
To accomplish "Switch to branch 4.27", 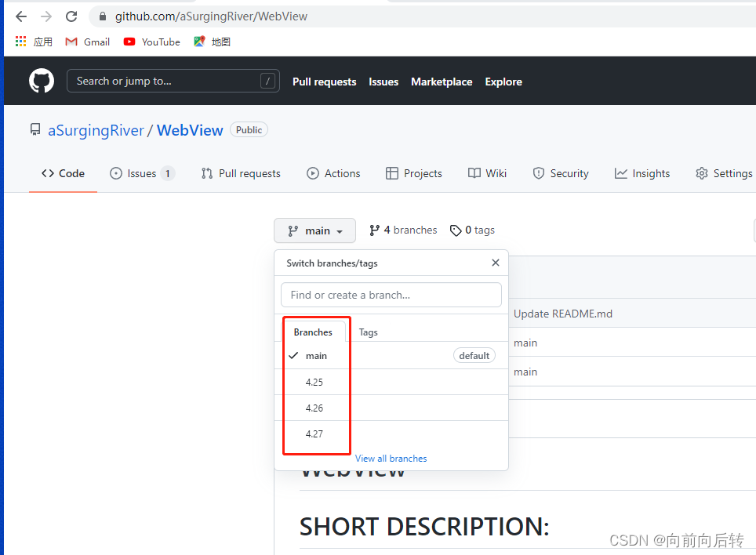I will (x=391, y=434).
